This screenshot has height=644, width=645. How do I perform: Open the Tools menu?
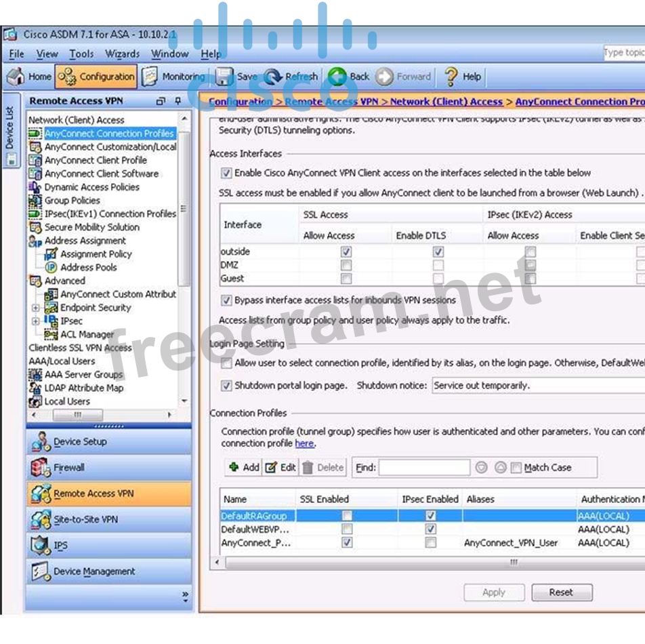click(81, 54)
